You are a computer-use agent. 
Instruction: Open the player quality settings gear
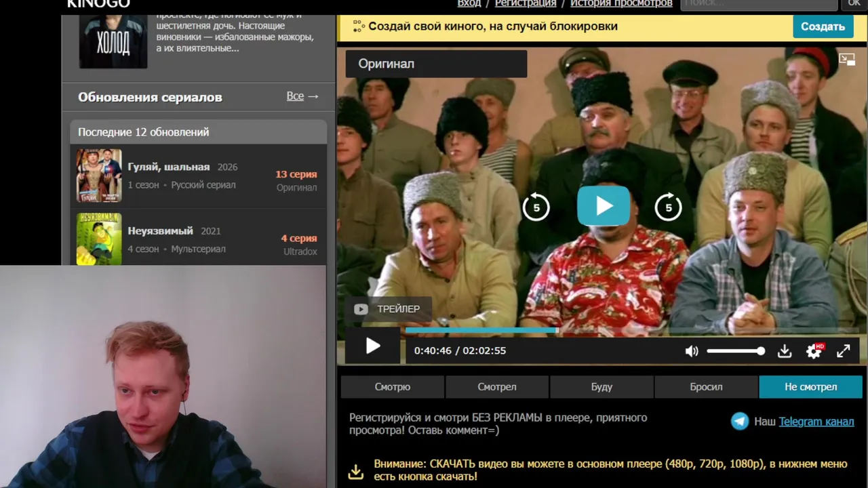coord(814,351)
